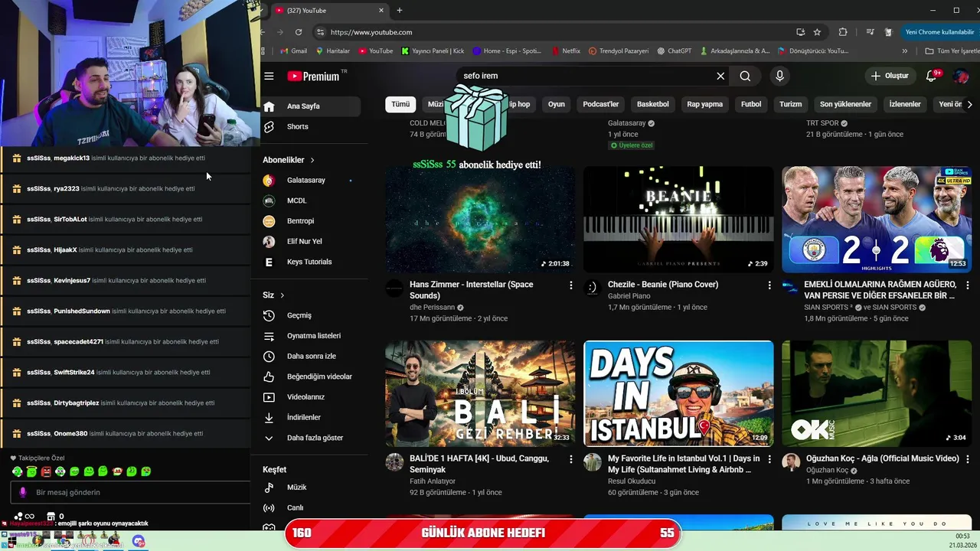
Task: Open the Yayıncı Paneli | Kick bookmark
Action: 432,51
